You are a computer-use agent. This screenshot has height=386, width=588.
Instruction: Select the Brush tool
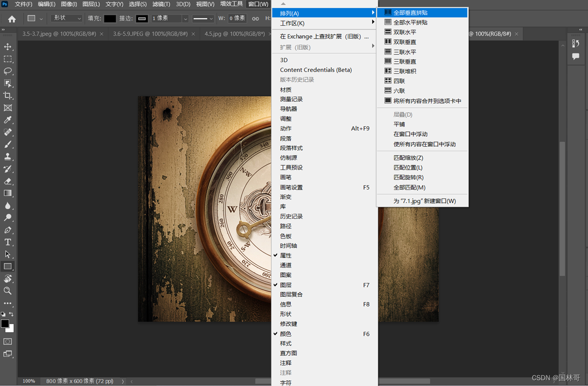(8, 144)
